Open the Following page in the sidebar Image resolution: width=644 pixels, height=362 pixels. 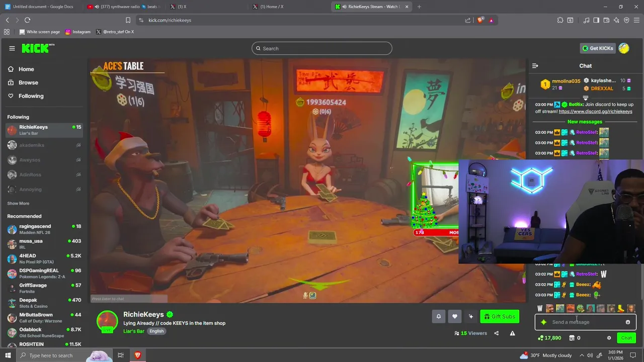pyautogui.click(x=31, y=96)
